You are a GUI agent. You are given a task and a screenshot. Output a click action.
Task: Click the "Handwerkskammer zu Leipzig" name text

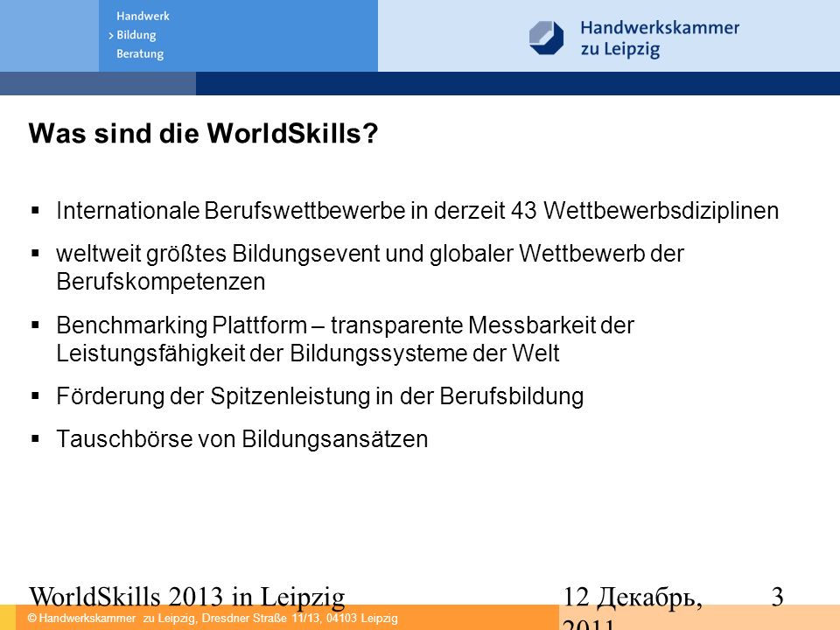point(660,38)
